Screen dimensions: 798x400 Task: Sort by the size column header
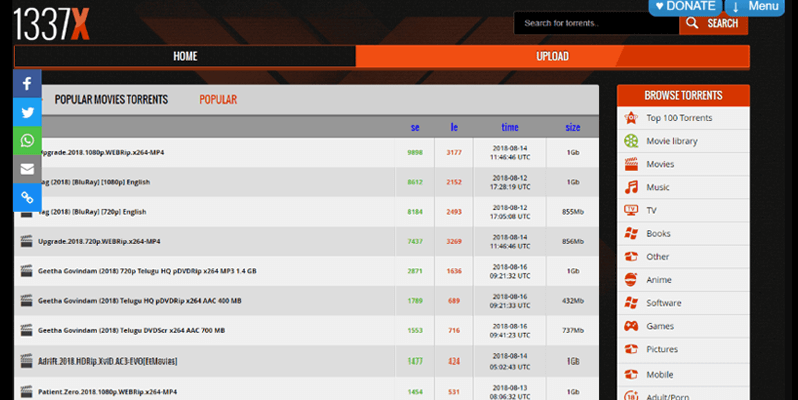(x=573, y=127)
